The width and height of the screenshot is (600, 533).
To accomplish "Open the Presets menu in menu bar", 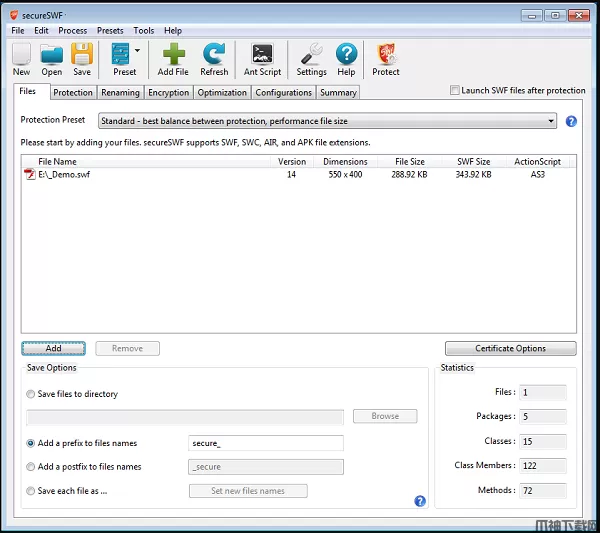I will click(110, 31).
